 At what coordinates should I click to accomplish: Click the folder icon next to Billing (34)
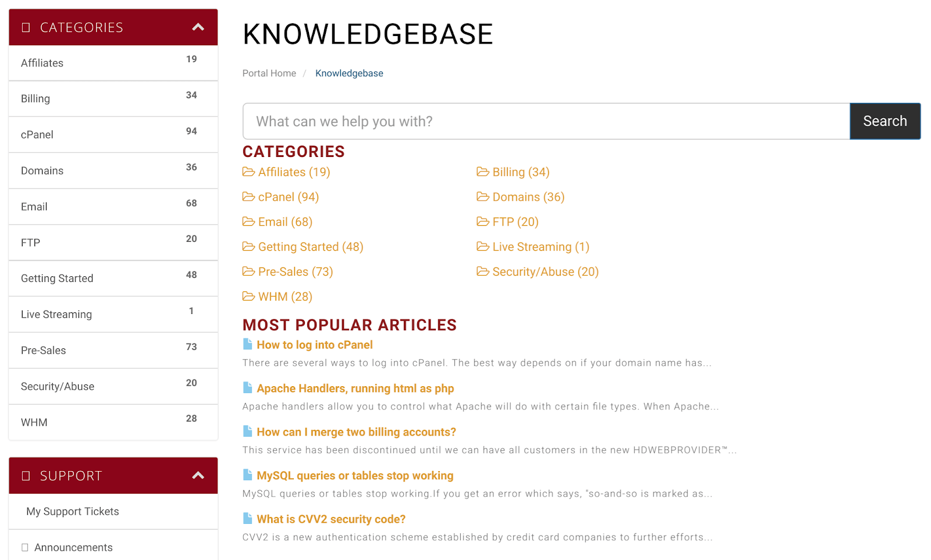coord(482,172)
